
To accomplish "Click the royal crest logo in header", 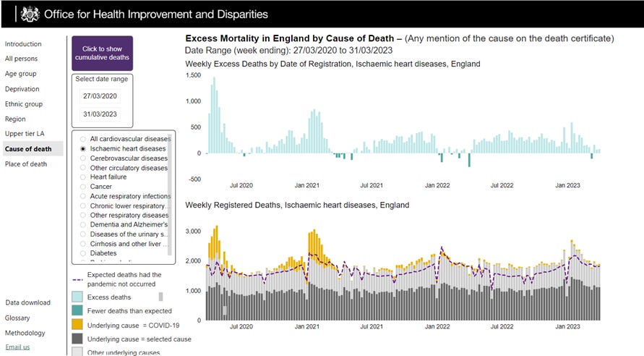I will pyautogui.click(x=30, y=14).
